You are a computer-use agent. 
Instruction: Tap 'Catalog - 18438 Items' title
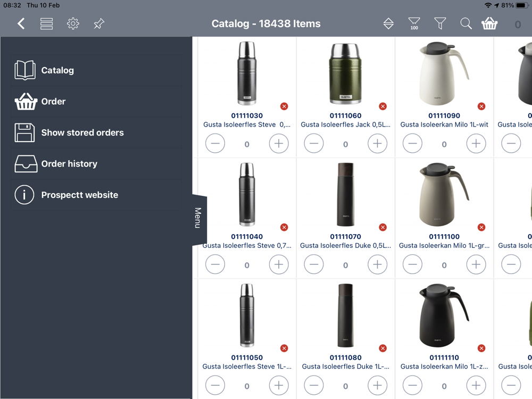(x=266, y=23)
